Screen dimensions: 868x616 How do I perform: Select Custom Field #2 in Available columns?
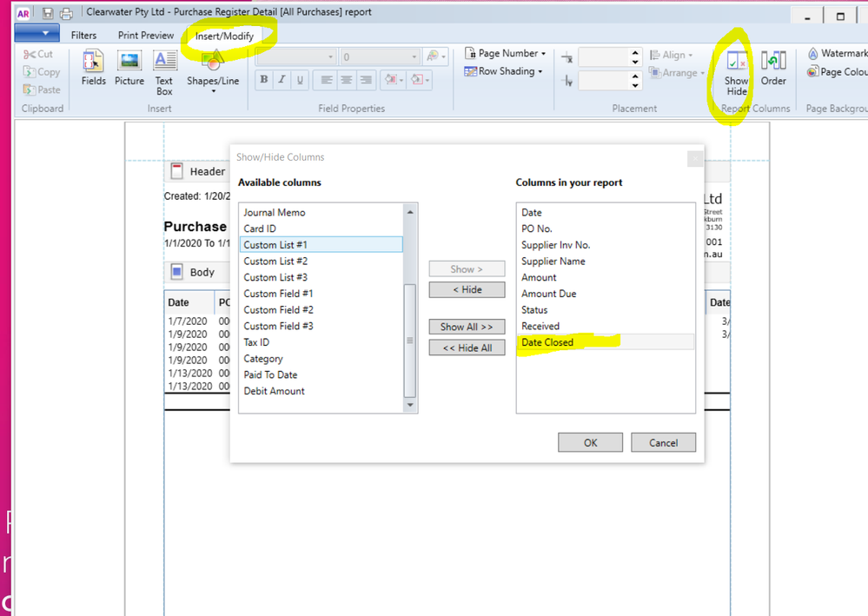click(278, 310)
